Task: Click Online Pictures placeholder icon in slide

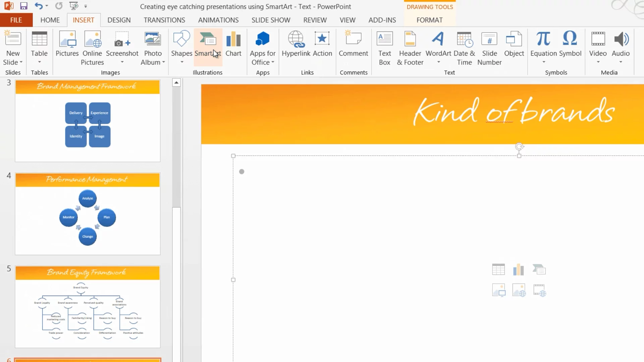Action: tap(519, 290)
